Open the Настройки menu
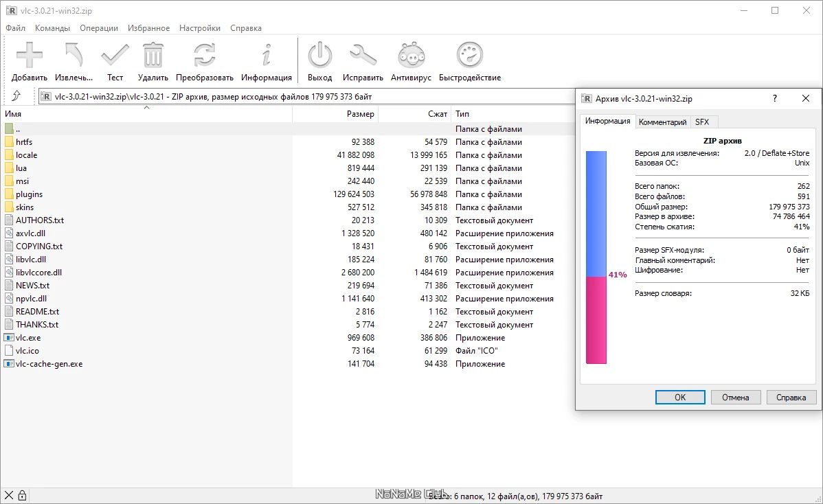823x504 pixels. pyautogui.click(x=199, y=27)
